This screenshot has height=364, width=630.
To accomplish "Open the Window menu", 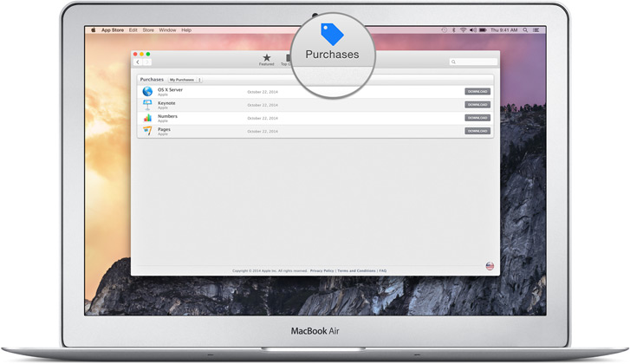I will pos(167,29).
